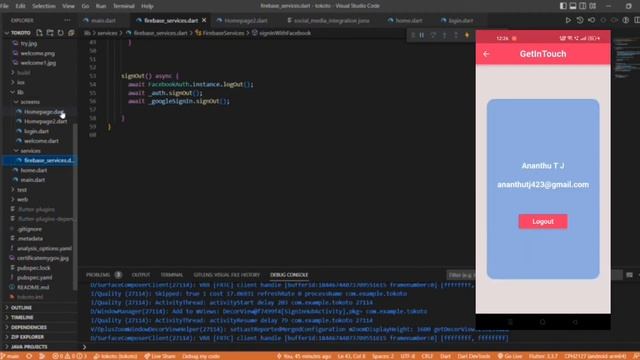Click New Folder icon in Explorer header

[50, 33]
